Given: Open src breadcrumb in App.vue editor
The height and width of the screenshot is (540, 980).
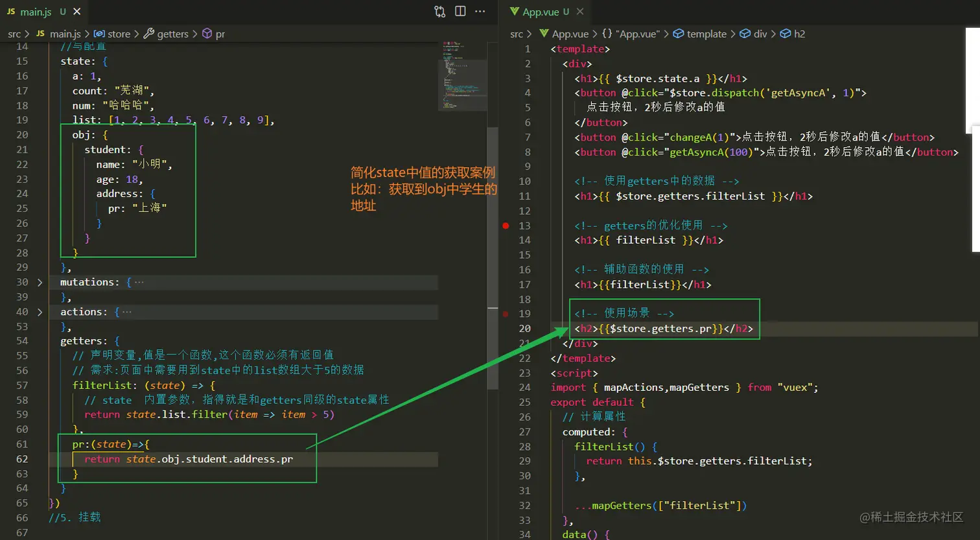Looking at the screenshot, I should tap(517, 34).
